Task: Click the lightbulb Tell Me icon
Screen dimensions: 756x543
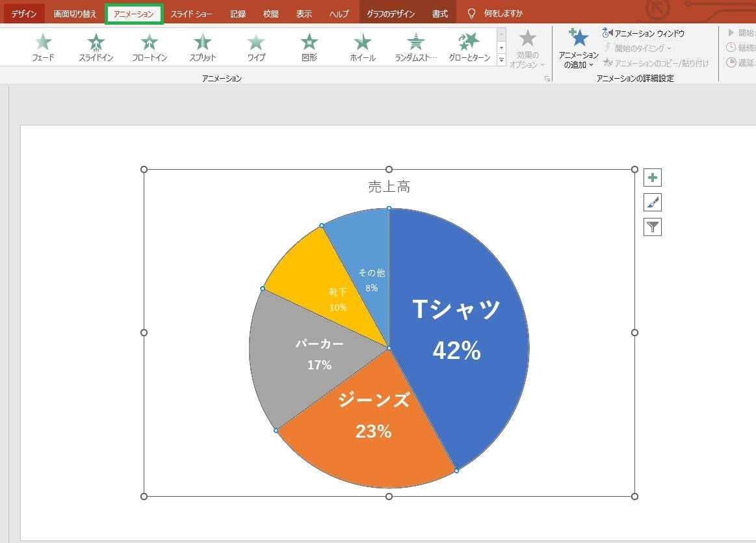Action: click(471, 14)
